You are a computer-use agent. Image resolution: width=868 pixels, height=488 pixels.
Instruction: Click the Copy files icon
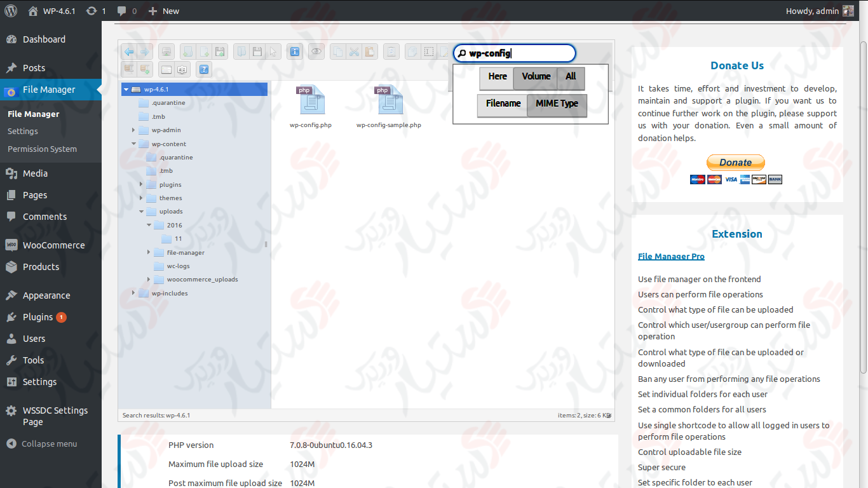pos(337,51)
